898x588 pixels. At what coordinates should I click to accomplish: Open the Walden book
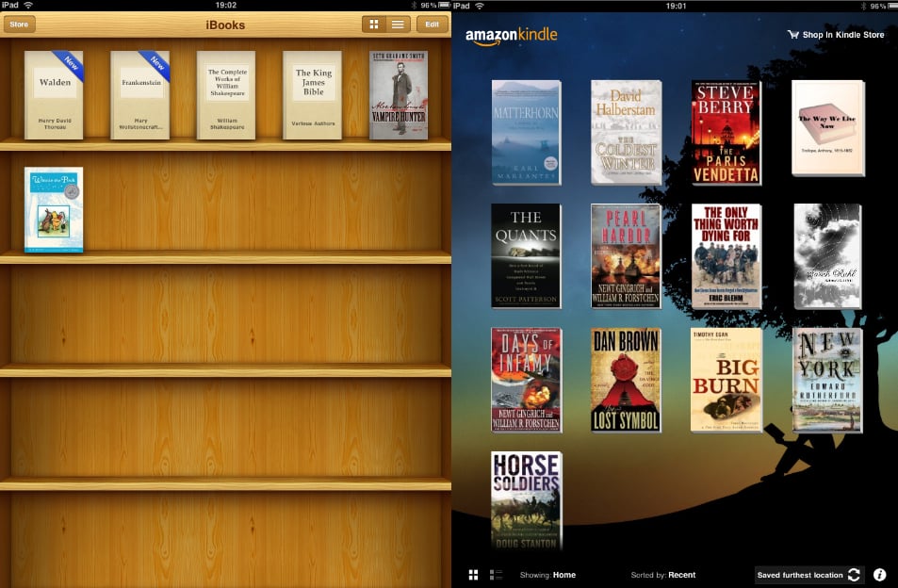point(54,95)
